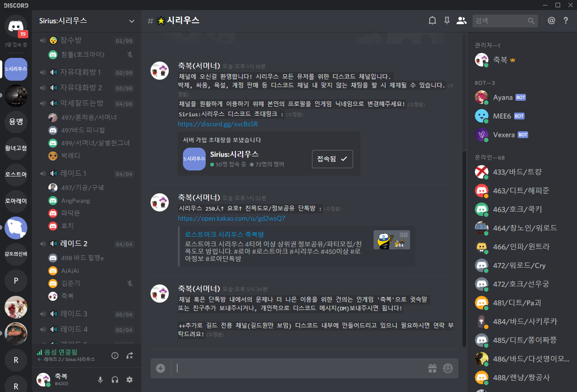
Task: Click the 접속됨 joined server button
Action: [332, 159]
